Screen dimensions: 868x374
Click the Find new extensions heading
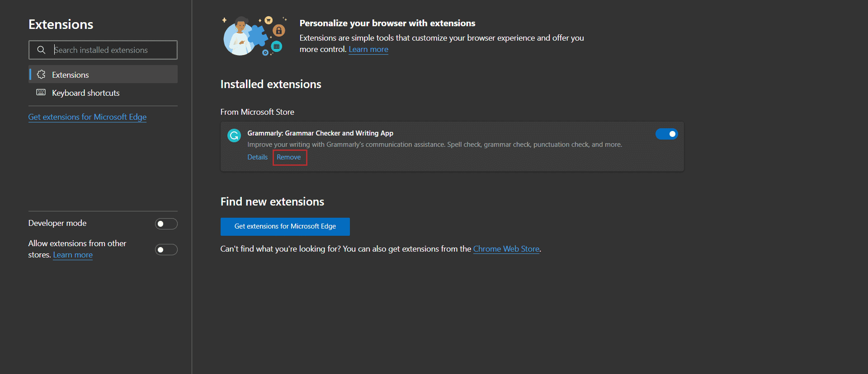[272, 201]
